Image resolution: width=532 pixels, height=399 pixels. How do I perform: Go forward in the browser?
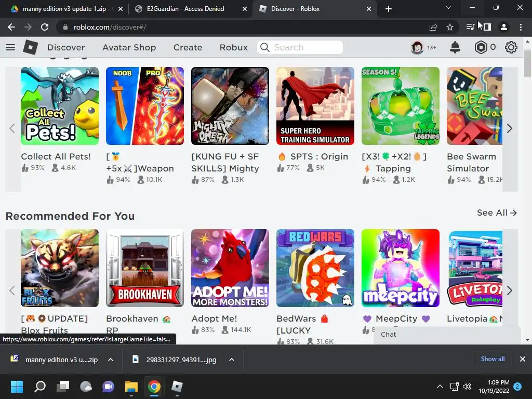point(28,27)
